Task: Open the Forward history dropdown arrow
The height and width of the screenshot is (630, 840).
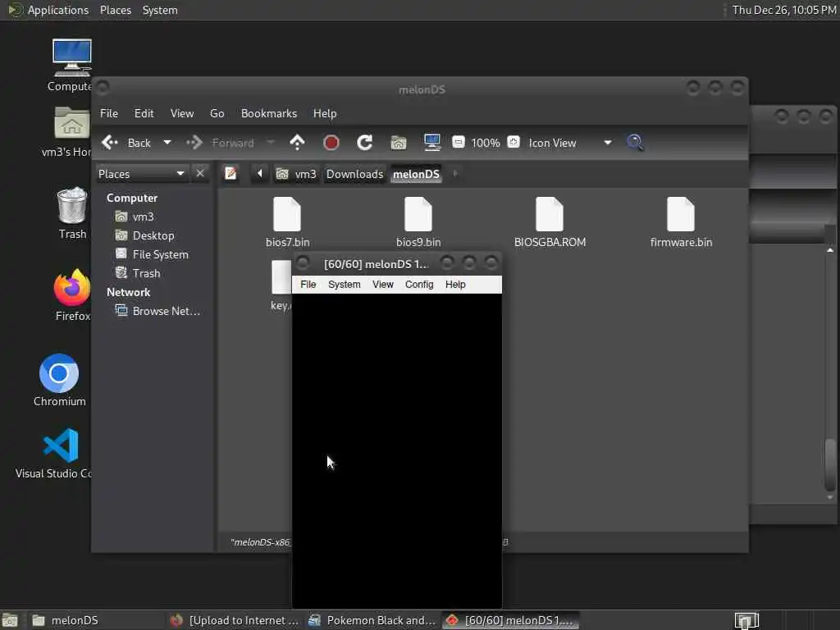Action: pyautogui.click(x=271, y=143)
